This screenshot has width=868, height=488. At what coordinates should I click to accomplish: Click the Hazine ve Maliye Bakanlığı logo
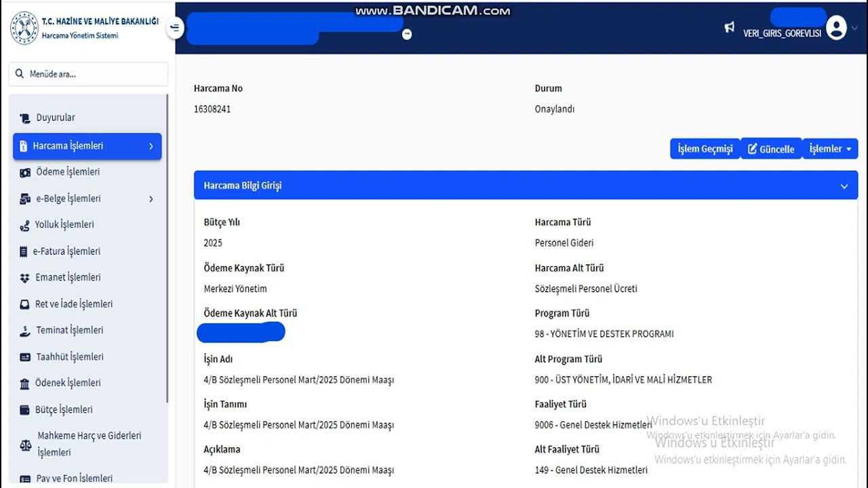pyautogui.click(x=24, y=28)
